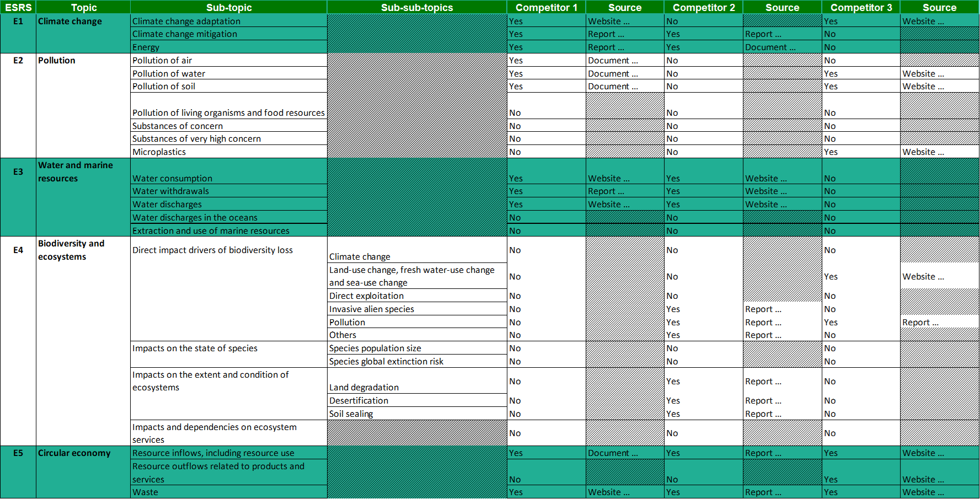Image resolution: width=980 pixels, height=499 pixels.
Task: Select the Competitor 2 header cell
Action: pyautogui.click(x=704, y=7)
